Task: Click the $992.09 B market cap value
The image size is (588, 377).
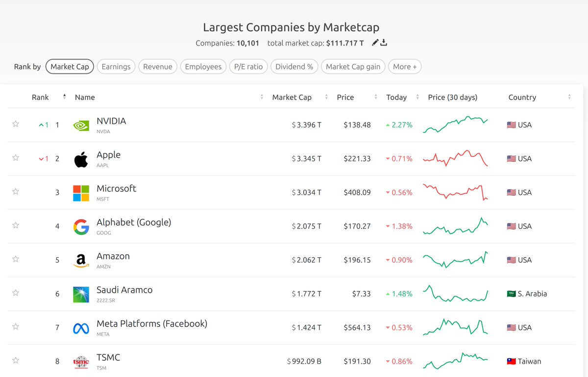Action: (304, 362)
